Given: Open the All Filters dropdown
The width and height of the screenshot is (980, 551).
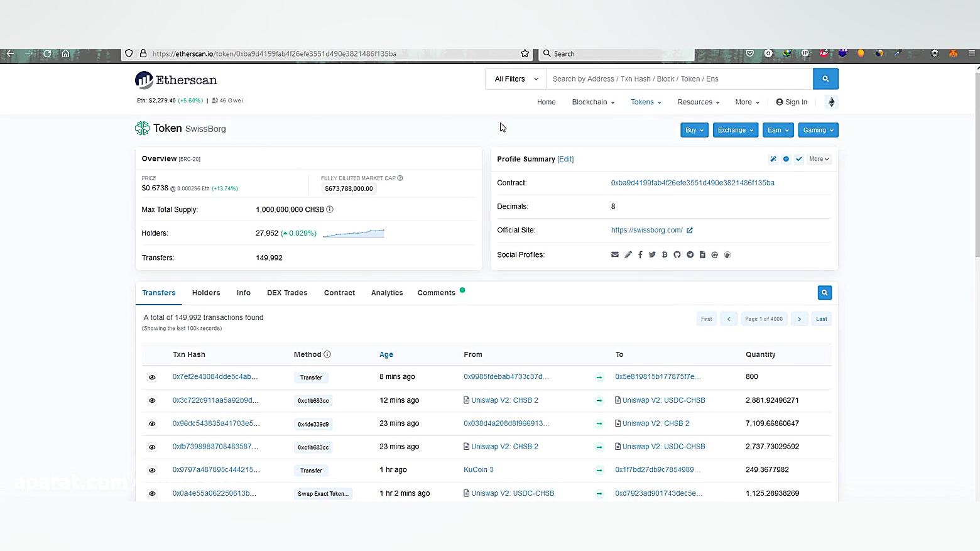Looking at the screenshot, I should 516,79.
